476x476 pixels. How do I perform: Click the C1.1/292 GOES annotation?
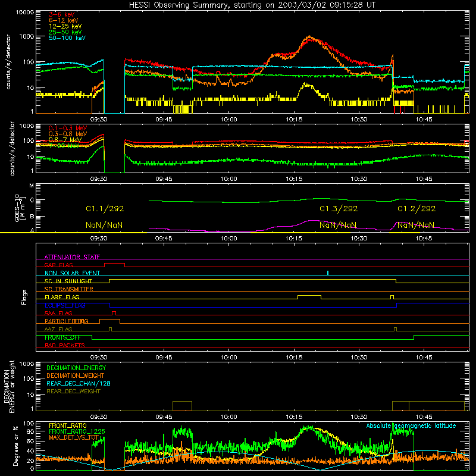point(105,209)
